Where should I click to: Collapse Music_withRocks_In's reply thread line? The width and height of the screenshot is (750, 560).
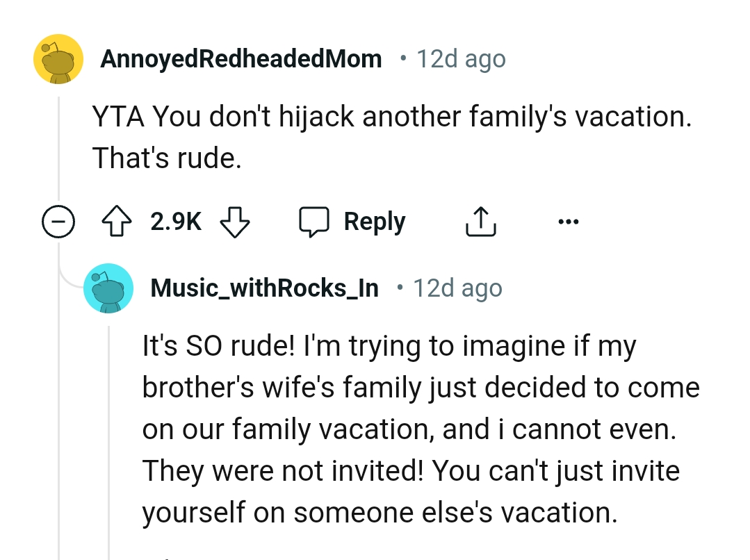pyautogui.click(x=109, y=431)
